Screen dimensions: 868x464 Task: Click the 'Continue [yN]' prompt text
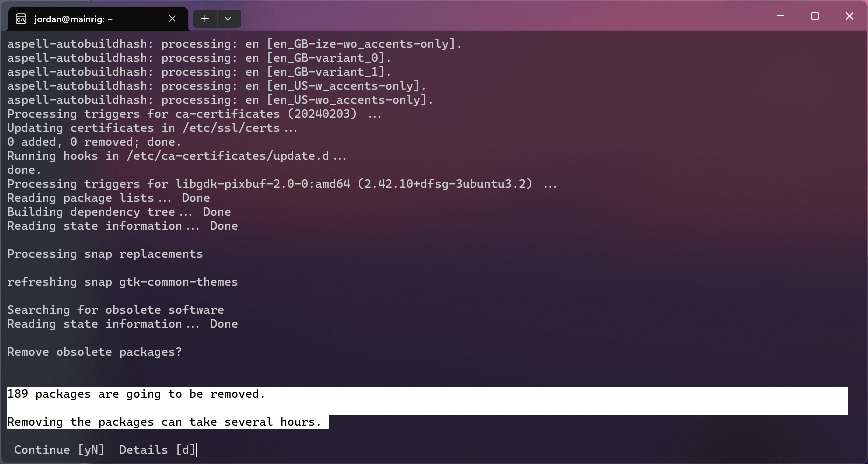59,450
